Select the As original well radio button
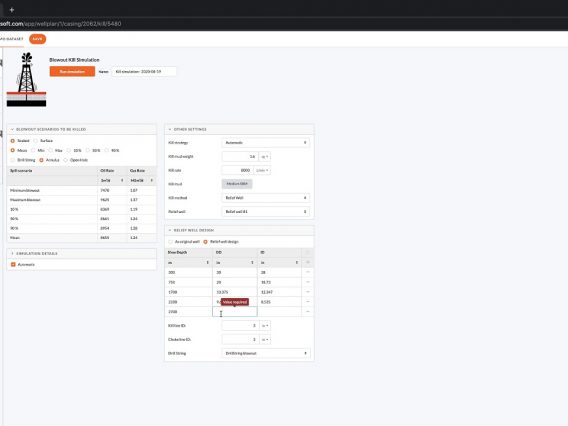This screenshot has width=568, height=426. pos(170,242)
